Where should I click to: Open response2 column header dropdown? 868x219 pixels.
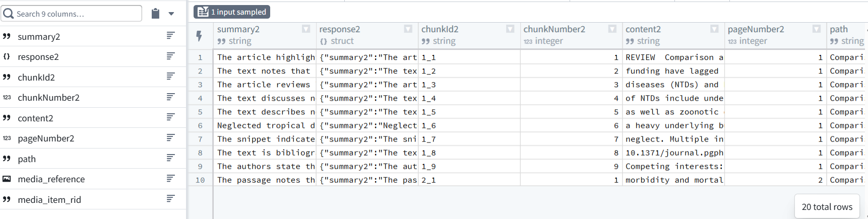(x=408, y=29)
